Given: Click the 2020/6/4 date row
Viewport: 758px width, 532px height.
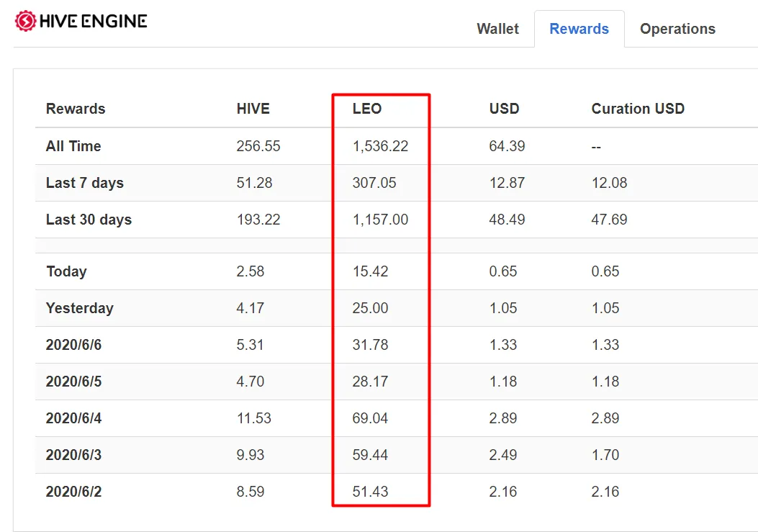Looking at the screenshot, I should click(x=397, y=418).
